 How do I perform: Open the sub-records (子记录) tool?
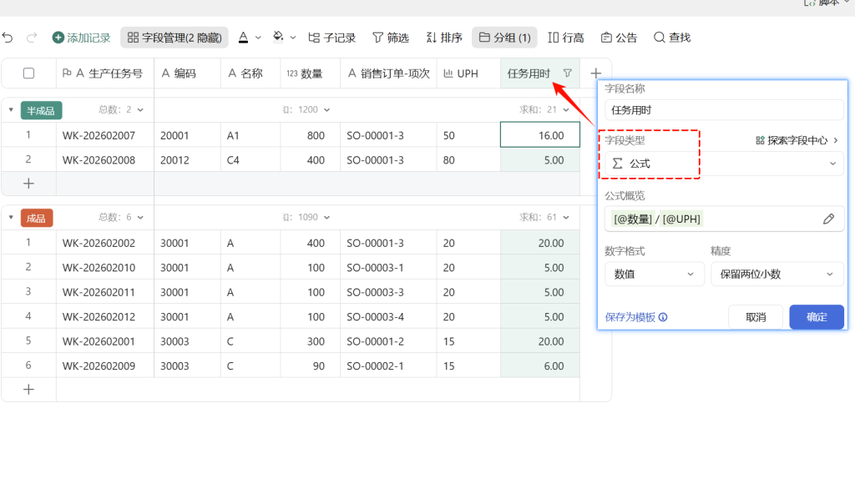pyautogui.click(x=332, y=38)
